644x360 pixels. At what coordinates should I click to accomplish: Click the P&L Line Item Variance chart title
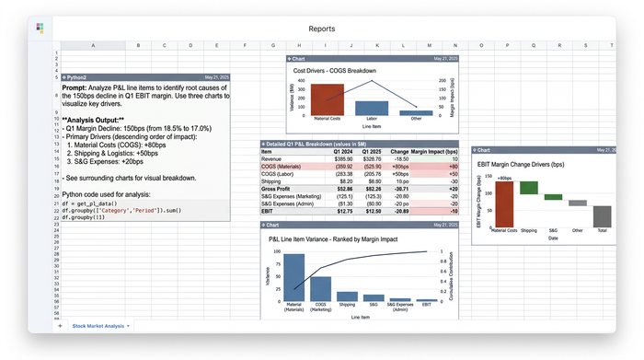pos(333,239)
